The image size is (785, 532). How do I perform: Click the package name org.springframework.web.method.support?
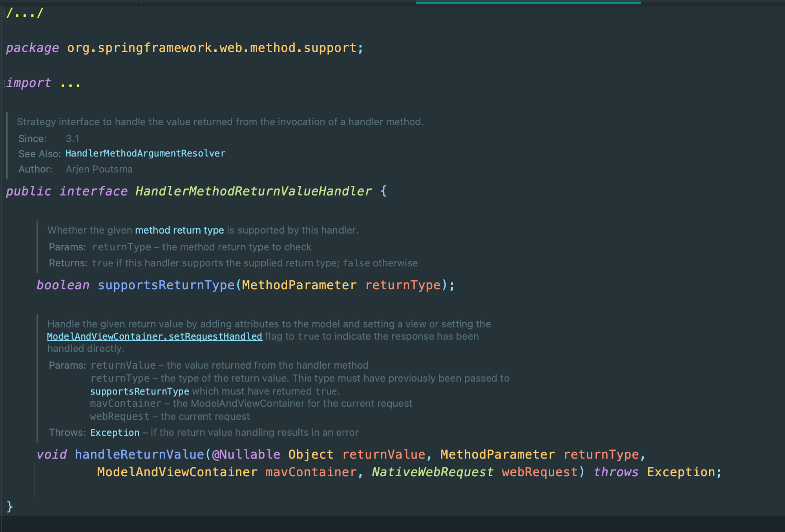point(212,48)
